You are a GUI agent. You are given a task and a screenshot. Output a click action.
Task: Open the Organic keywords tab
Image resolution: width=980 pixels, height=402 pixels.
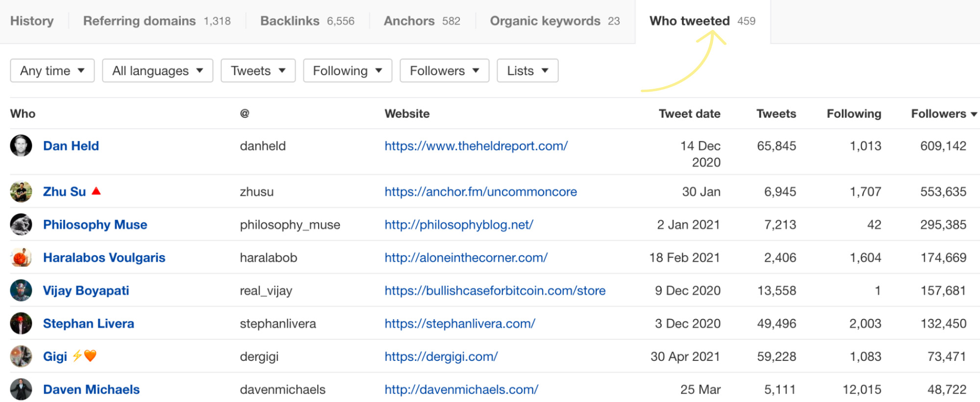(x=545, y=21)
